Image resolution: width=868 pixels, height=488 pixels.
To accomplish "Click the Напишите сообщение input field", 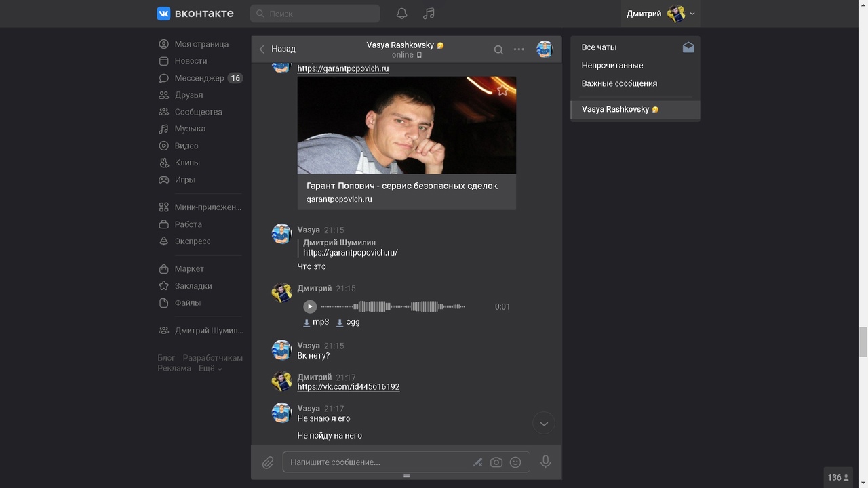I will click(376, 462).
